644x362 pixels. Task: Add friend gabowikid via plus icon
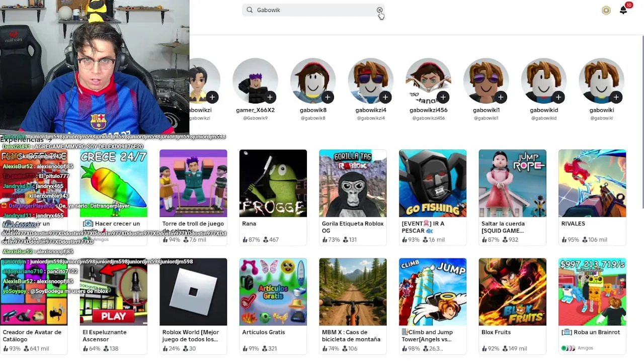[558, 97]
